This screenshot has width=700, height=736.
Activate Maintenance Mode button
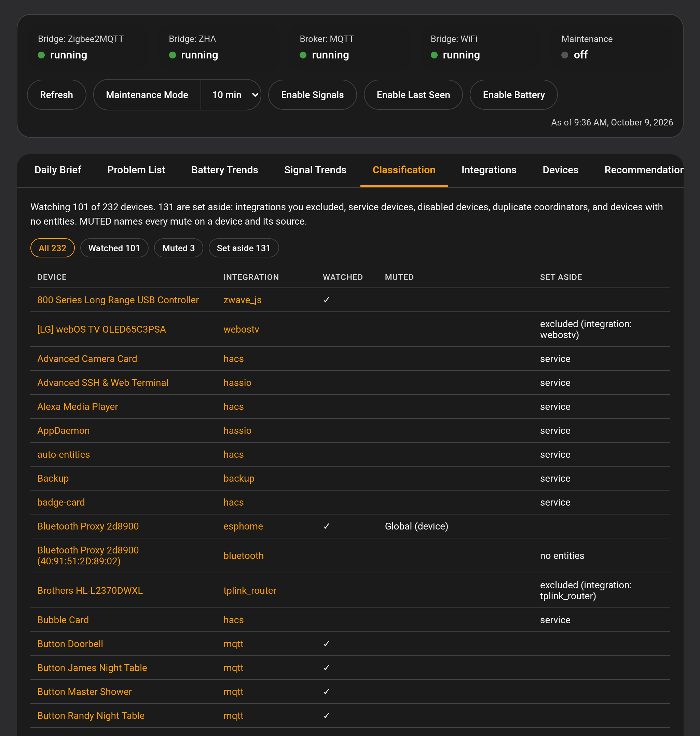(x=147, y=95)
